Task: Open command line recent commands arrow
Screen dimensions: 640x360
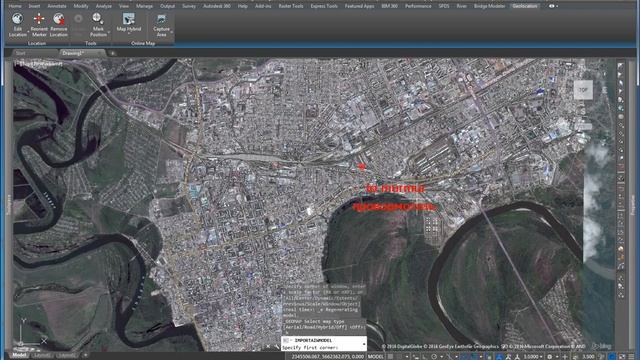Action: click(364, 344)
